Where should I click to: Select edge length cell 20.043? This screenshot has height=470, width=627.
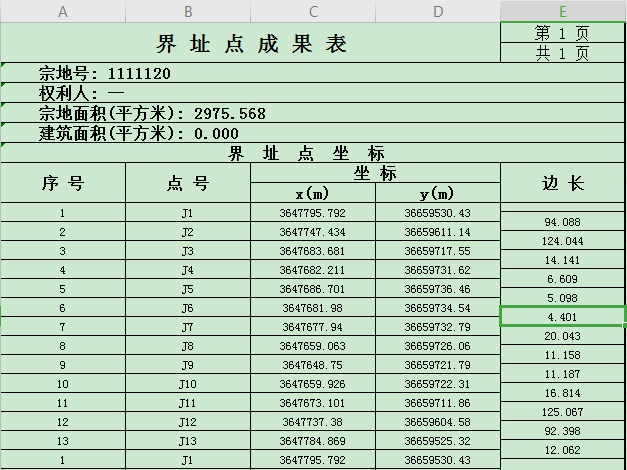[x=562, y=336]
